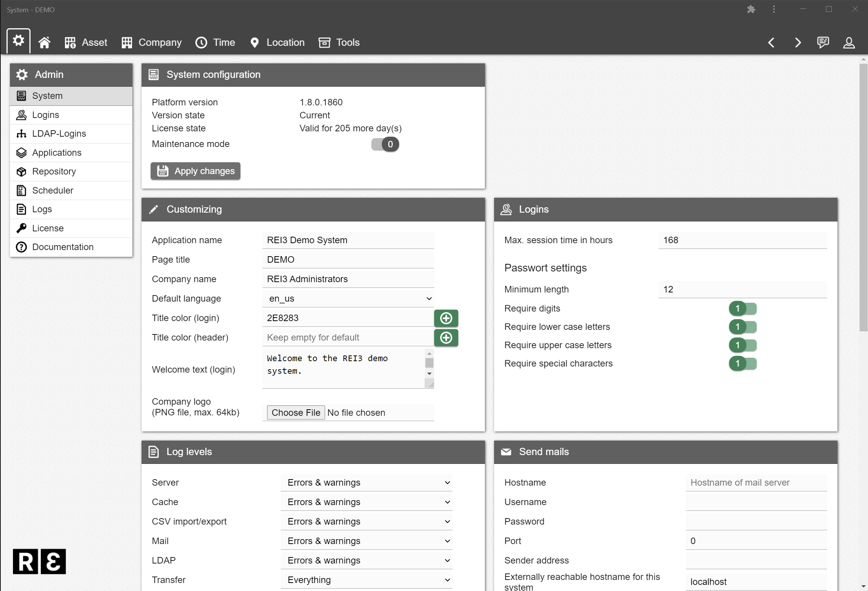
Task: Click inside the Application name field
Action: [x=348, y=240]
